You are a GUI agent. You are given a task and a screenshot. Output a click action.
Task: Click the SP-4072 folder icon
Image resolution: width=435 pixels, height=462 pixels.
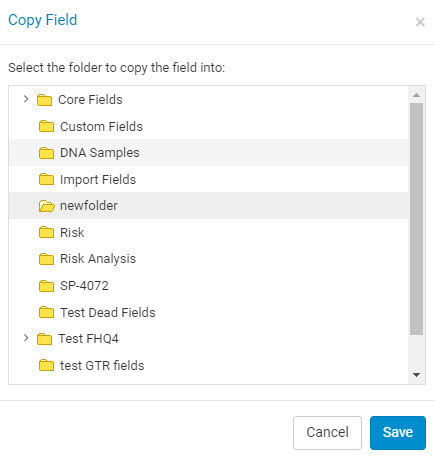click(46, 286)
